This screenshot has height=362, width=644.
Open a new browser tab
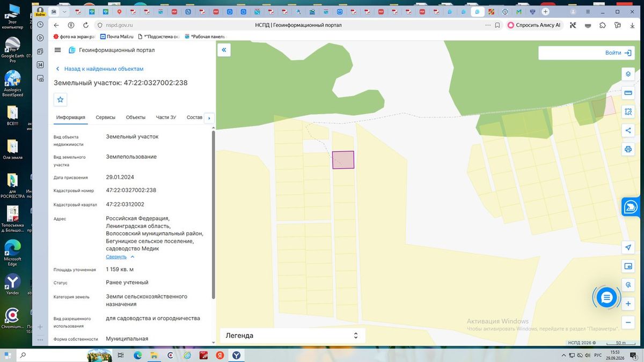tap(545, 11)
